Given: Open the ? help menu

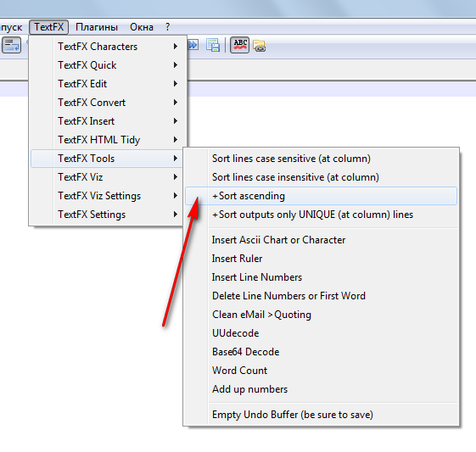Looking at the screenshot, I should pos(167,27).
